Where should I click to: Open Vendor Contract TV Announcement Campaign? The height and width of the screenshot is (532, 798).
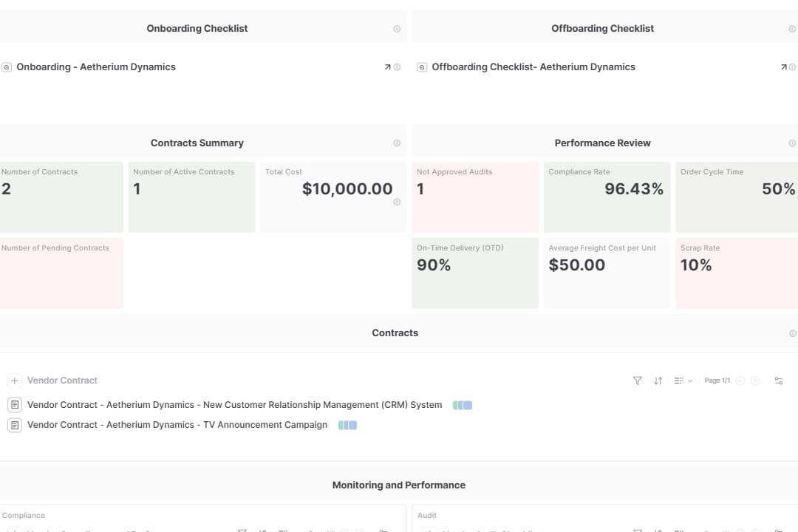(x=177, y=425)
